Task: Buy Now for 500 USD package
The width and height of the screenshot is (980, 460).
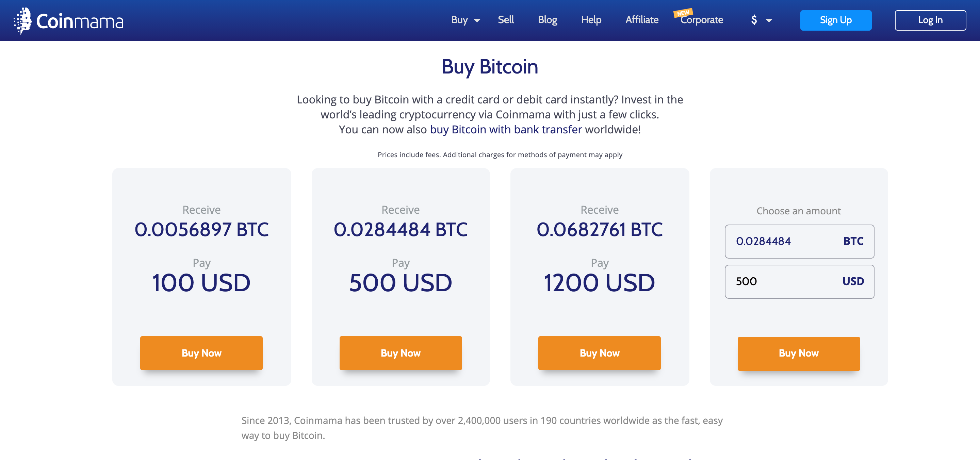Action: click(x=401, y=353)
